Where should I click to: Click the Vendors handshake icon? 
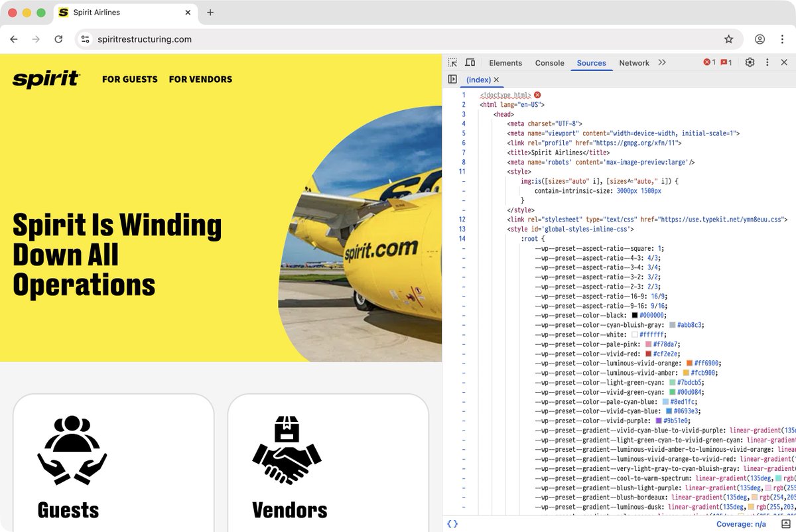[287, 450]
